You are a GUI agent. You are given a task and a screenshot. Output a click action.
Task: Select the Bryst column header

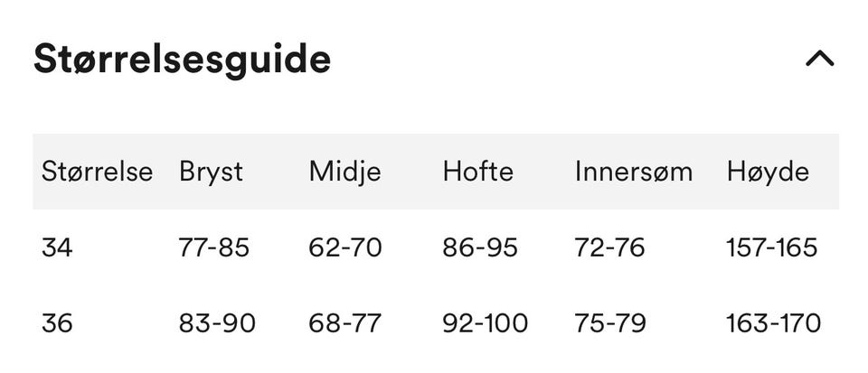coord(211,172)
